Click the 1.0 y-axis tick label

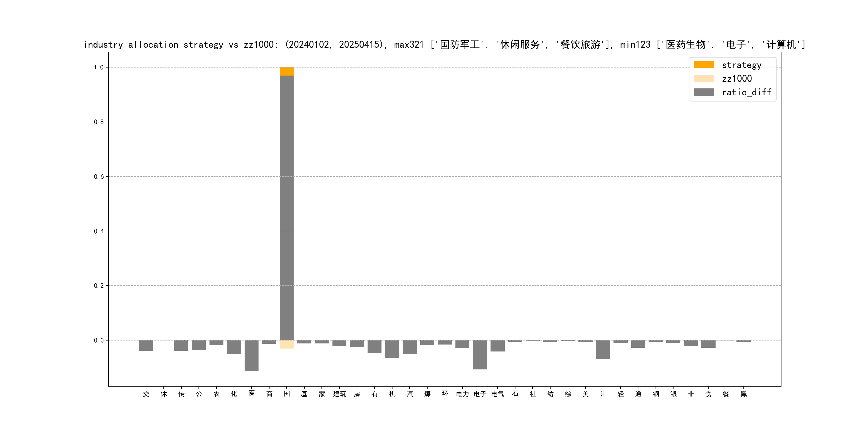[x=98, y=68]
